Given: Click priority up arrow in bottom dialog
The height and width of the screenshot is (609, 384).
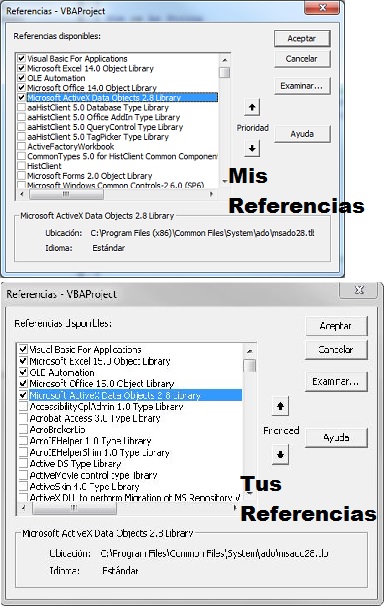Looking at the screenshot, I should tap(280, 407).
